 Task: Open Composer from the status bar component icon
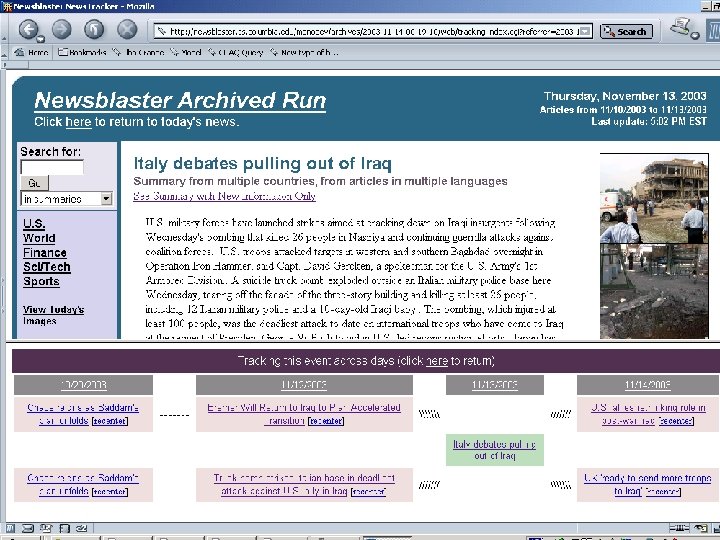tap(46, 528)
